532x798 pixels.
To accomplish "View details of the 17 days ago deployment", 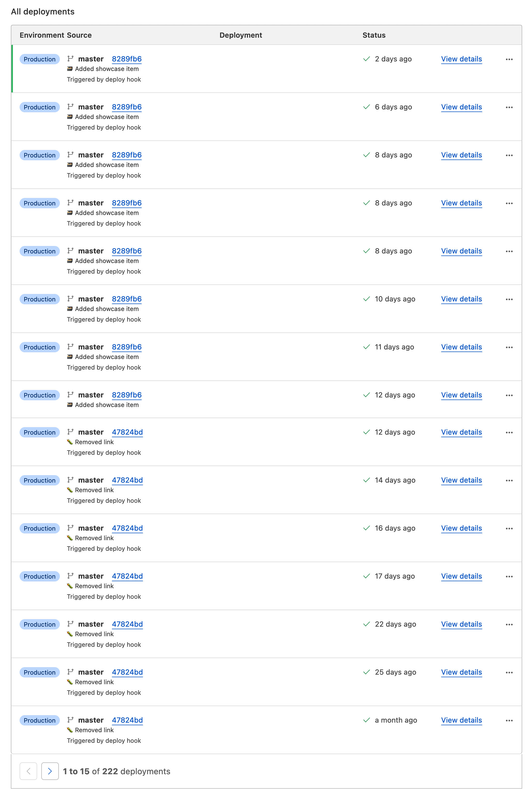I will click(461, 576).
